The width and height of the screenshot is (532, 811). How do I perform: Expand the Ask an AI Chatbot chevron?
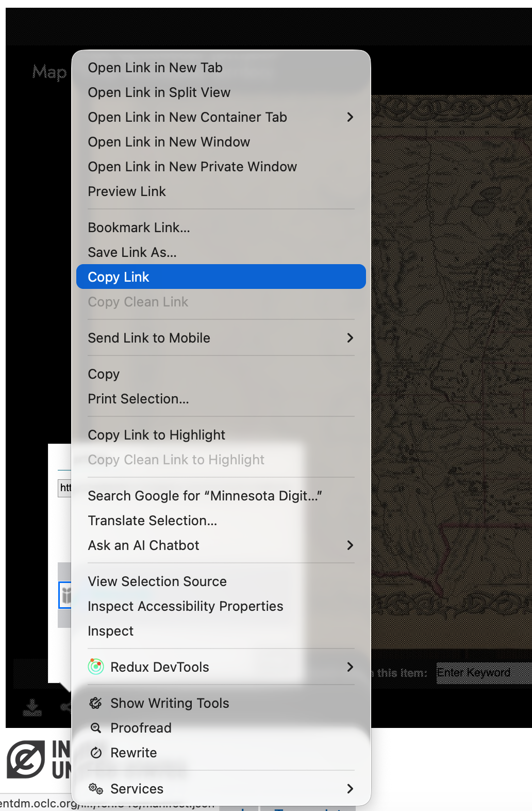[x=350, y=545]
